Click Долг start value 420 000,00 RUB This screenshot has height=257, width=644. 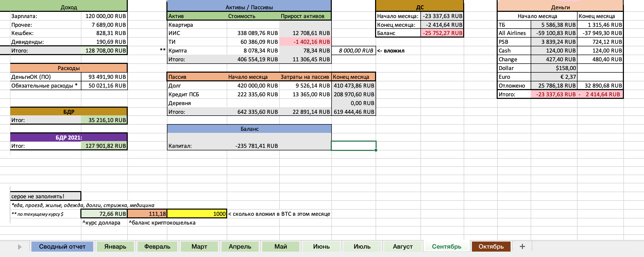point(253,85)
